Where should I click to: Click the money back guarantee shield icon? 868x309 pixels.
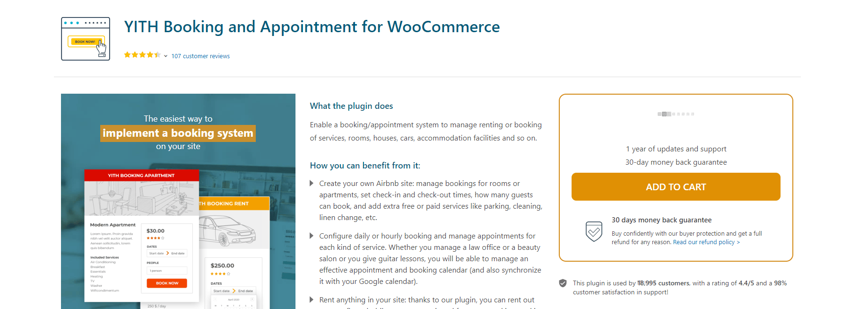point(594,231)
